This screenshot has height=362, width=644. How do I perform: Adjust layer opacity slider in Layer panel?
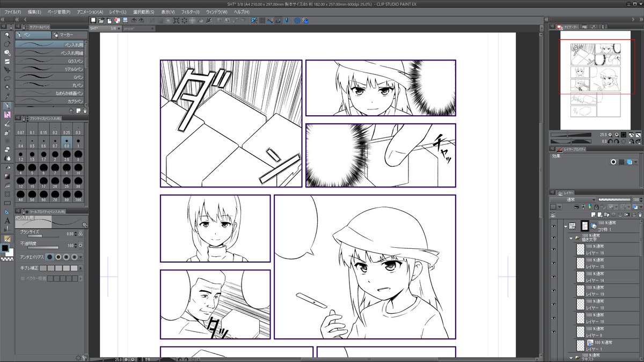(614, 200)
